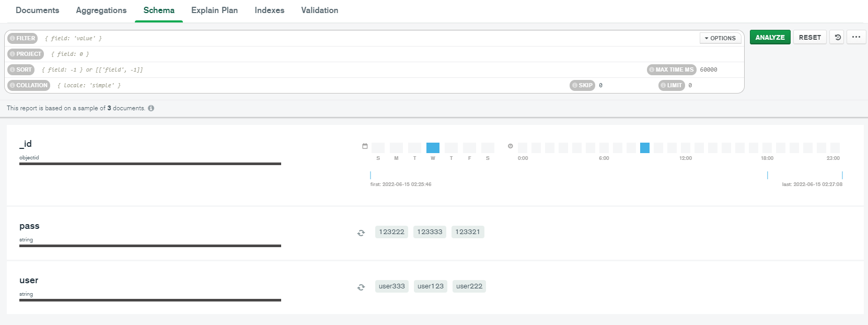This screenshot has height=325, width=868.
Task: Open the Validation tab
Action: point(320,10)
